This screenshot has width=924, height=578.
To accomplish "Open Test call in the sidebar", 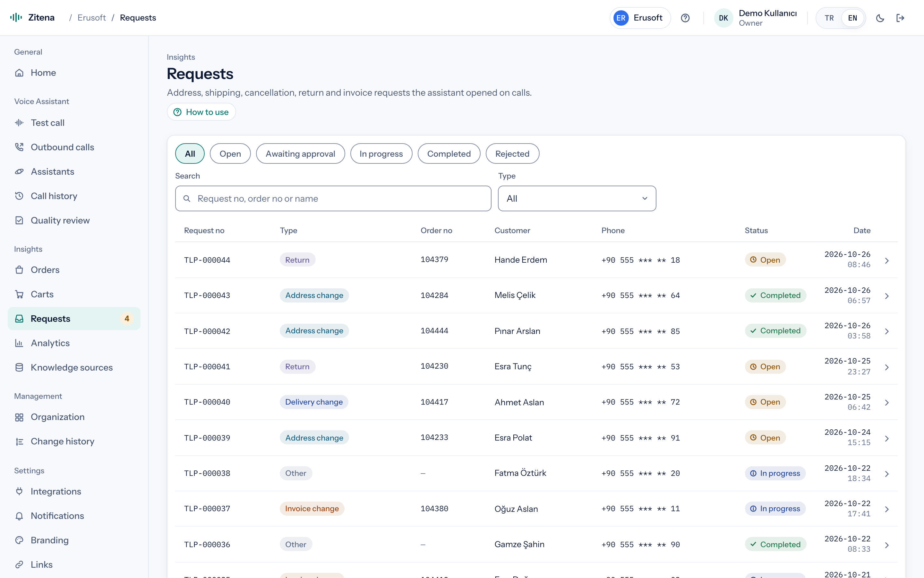I will (x=74, y=123).
